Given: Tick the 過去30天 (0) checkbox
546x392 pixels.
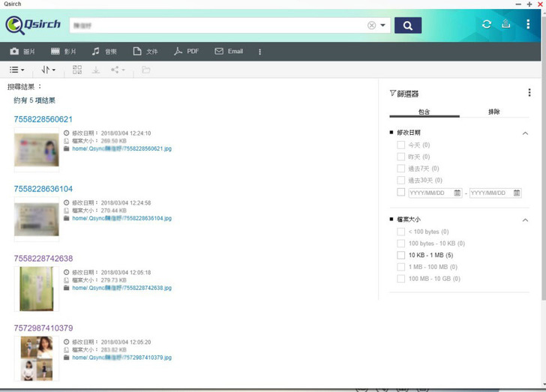Looking at the screenshot, I should coord(400,181).
